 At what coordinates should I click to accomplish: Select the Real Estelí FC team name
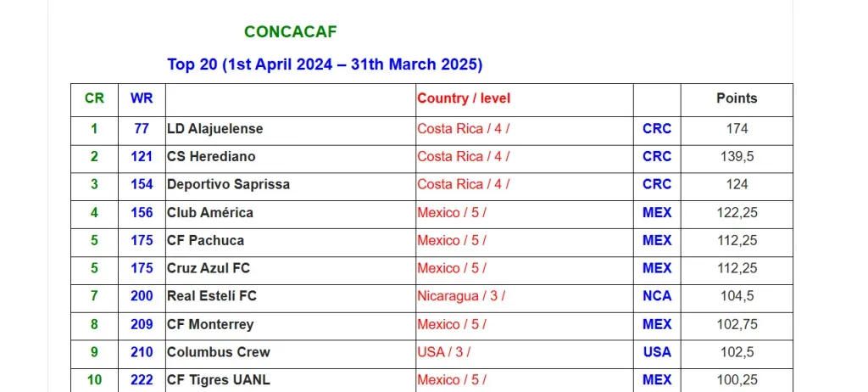pyautogui.click(x=212, y=296)
